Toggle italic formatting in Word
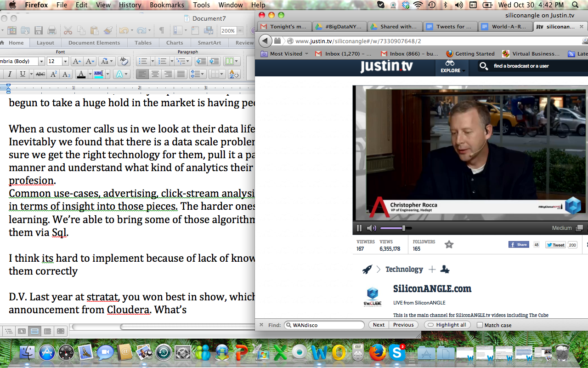The height and width of the screenshot is (368, 588). pos(9,74)
